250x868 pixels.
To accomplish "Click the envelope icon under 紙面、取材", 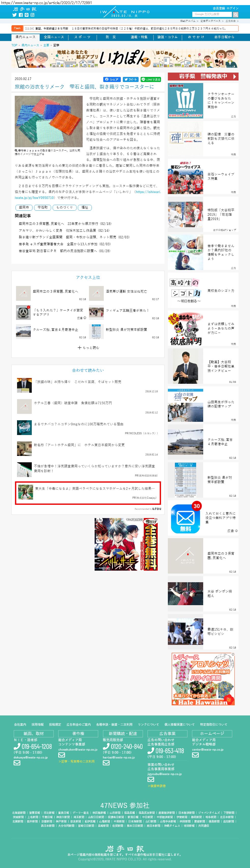I will coord(17,763).
